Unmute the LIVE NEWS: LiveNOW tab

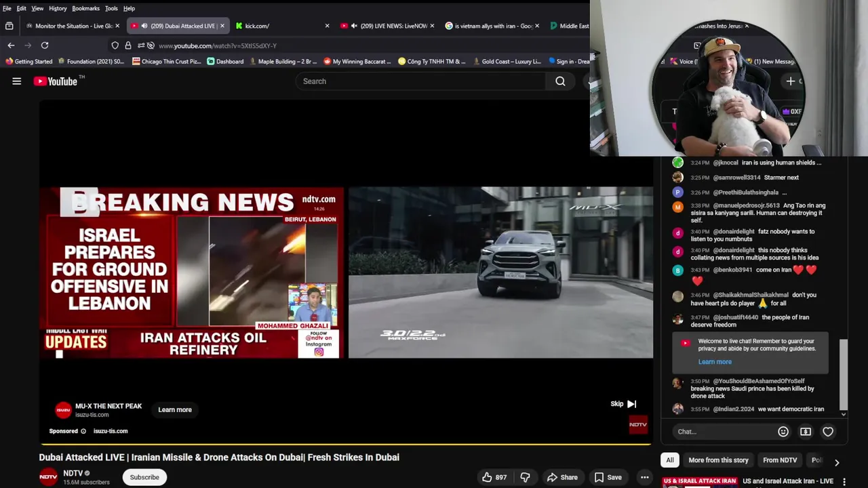pyautogui.click(x=354, y=26)
